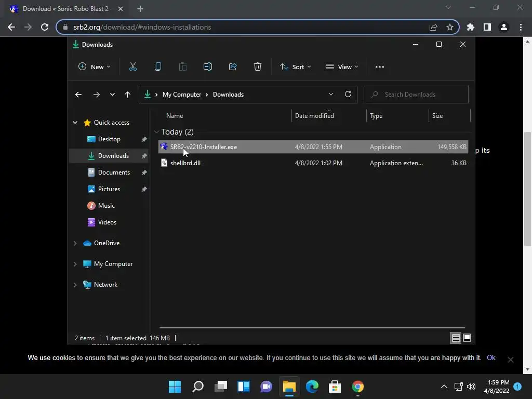Click Ok on the cookie notice
532x399 pixels.
pyautogui.click(x=491, y=357)
